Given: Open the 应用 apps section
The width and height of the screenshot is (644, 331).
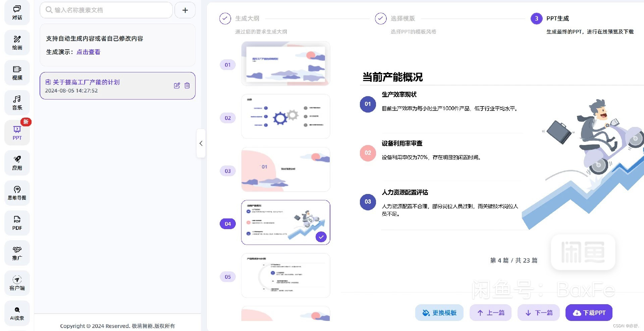Looking at the screenshot, I should pos(17,163).
